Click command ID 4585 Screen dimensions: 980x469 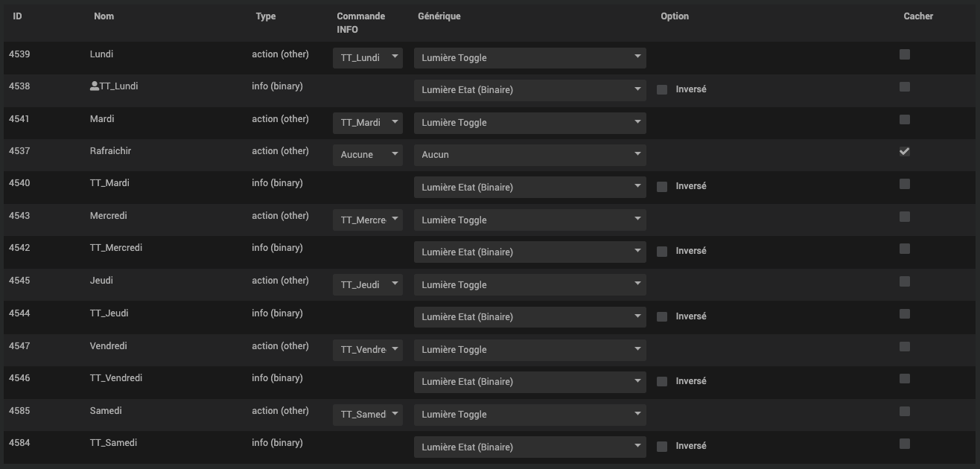[x=19, y=411]
